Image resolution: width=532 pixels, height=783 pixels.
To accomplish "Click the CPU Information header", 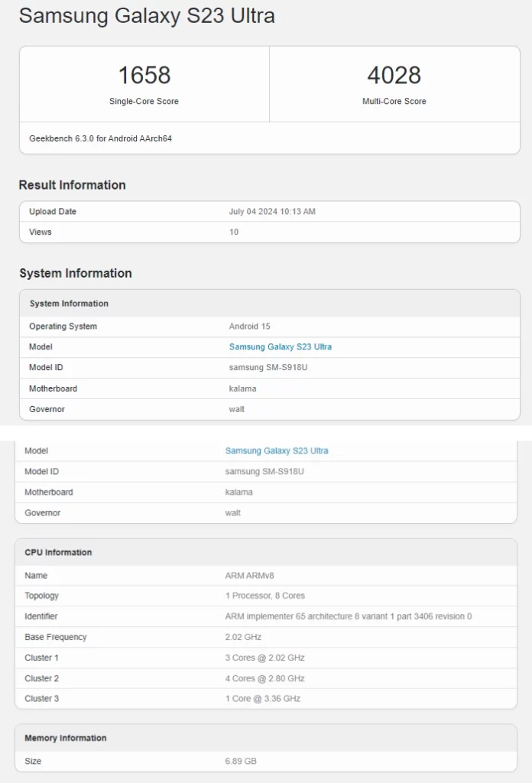I will pos(58,552).
